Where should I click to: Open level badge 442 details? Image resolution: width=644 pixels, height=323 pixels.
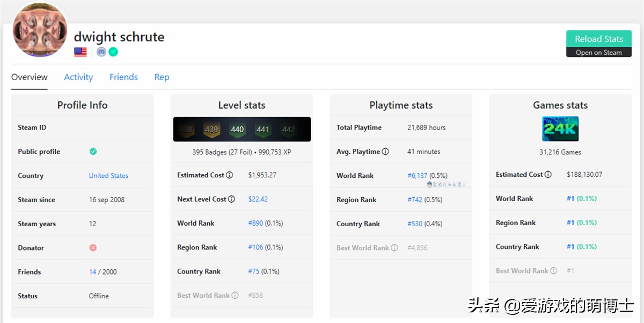[289, 129]
